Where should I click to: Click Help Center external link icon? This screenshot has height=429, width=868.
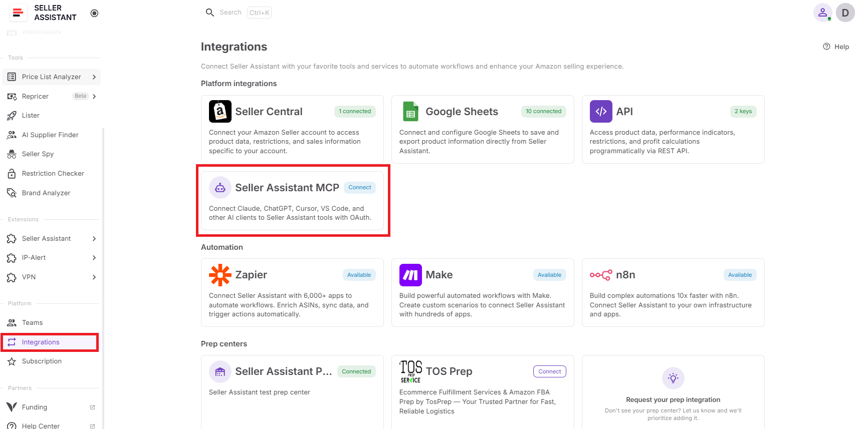pos(93,426)
